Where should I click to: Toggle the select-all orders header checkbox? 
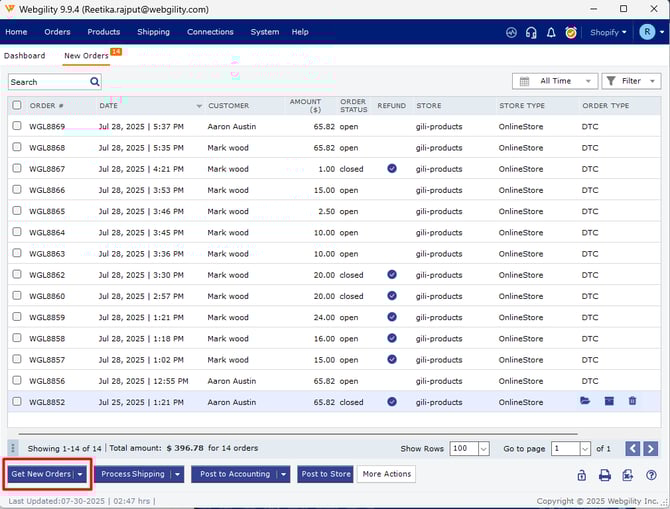[x=16, y=105]
